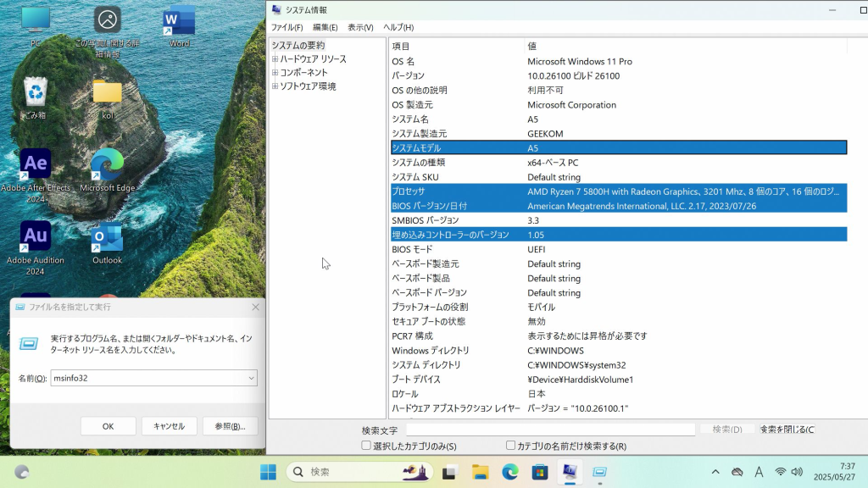
Task: Select the システムモデル row
Action: 619,147
